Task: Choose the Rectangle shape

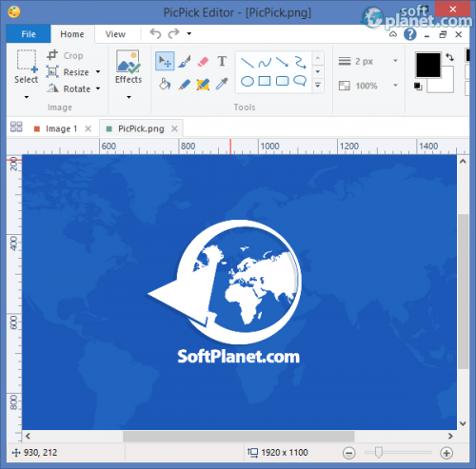Action: coord(265,81)
